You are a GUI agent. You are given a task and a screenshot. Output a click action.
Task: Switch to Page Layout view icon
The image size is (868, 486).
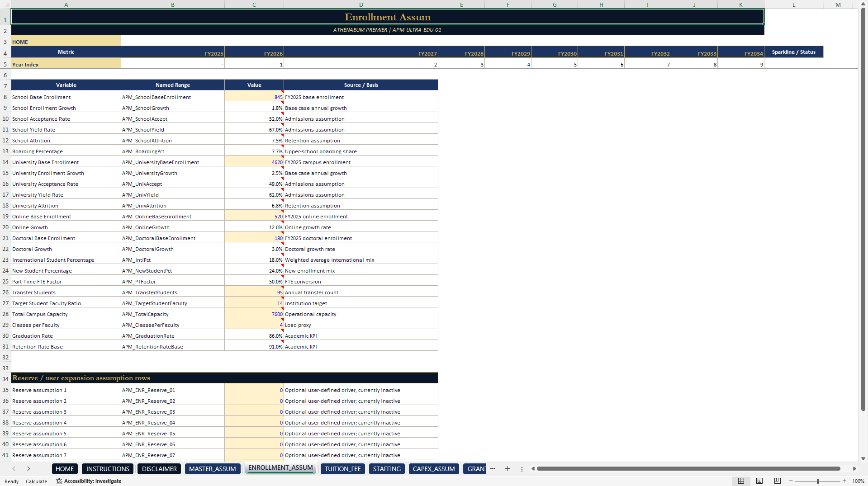tap(759, 481)
